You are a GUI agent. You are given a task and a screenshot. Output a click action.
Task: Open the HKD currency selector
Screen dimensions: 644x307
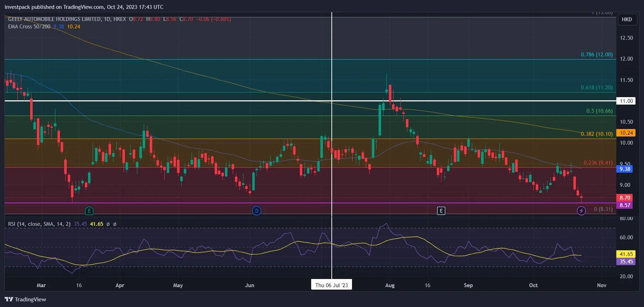click(x=627, y=19)
